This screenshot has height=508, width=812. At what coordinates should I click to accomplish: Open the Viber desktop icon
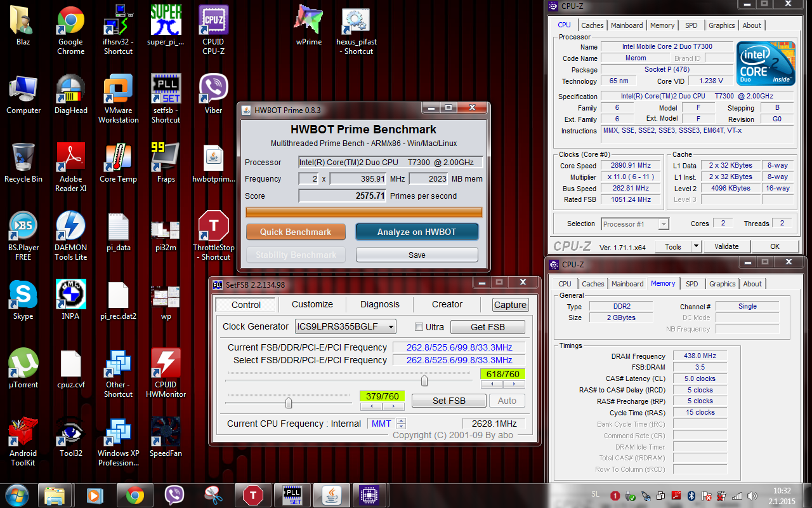214,94
